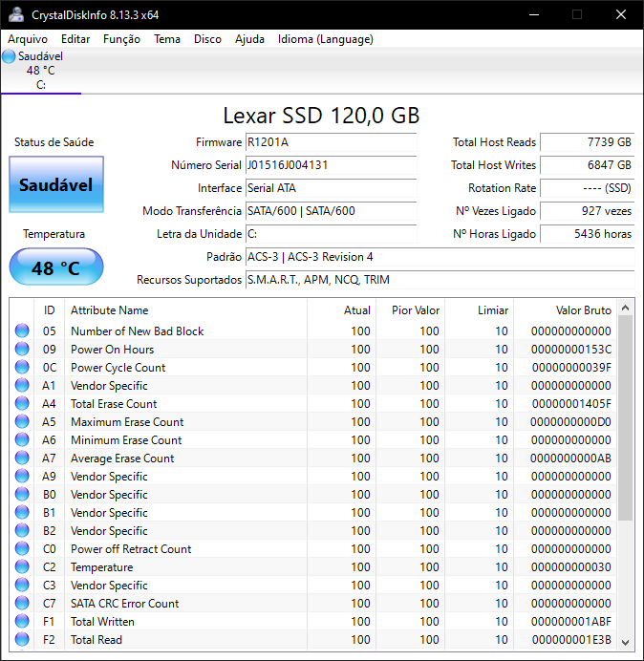Click the Interface field Serial ATA

331,188
